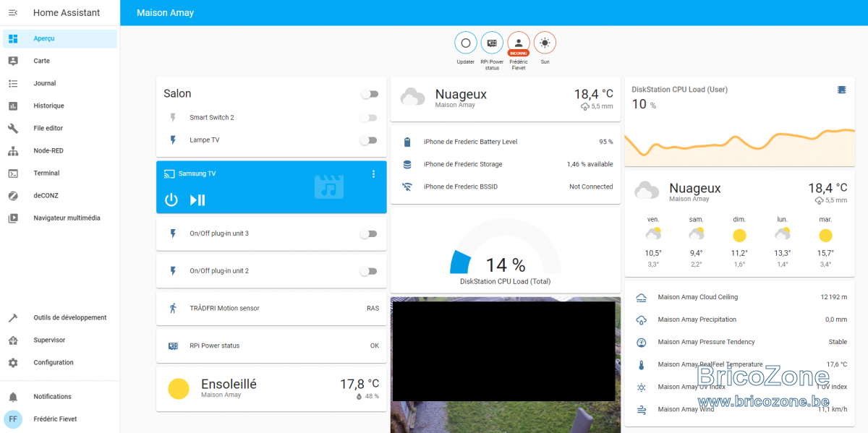Collapse sidebar with hamburger menu icon
The width and height of the screenshot is (868, 433).
point(13,12)
